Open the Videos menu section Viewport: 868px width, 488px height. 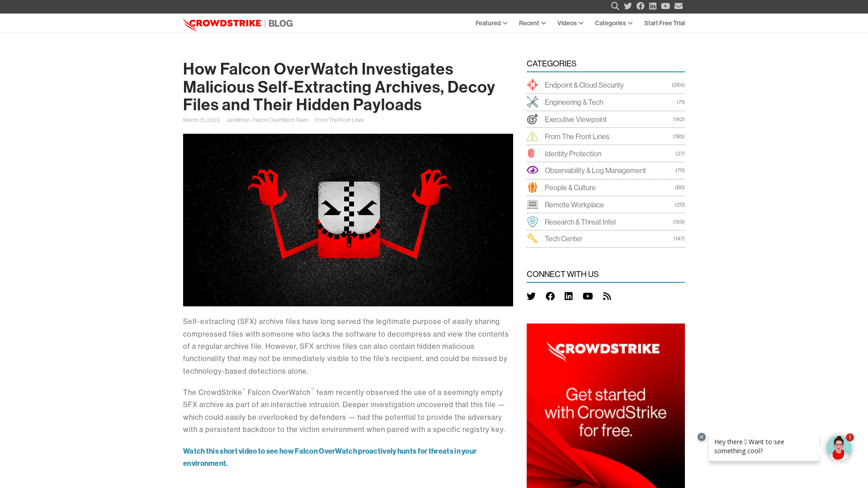point(570,23)
